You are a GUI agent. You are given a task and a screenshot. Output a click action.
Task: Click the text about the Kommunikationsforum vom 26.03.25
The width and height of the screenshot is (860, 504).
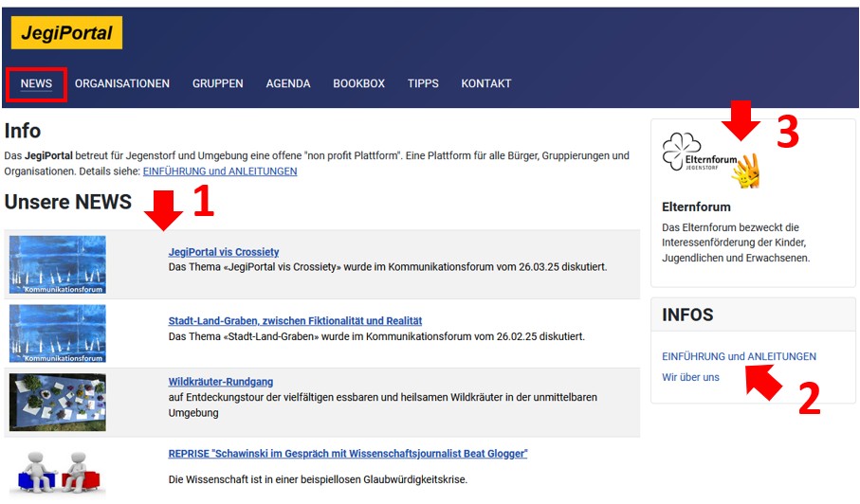(387, 267)
